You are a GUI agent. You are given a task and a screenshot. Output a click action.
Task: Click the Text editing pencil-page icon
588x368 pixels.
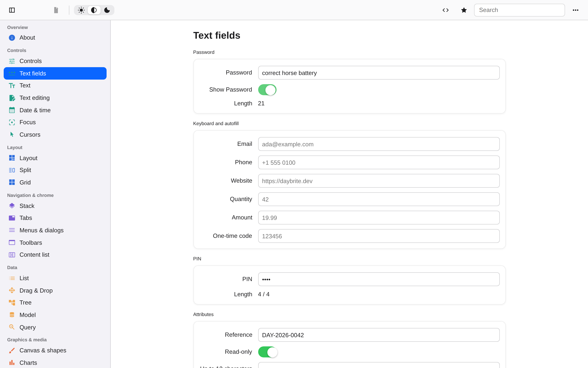[12, 98]
